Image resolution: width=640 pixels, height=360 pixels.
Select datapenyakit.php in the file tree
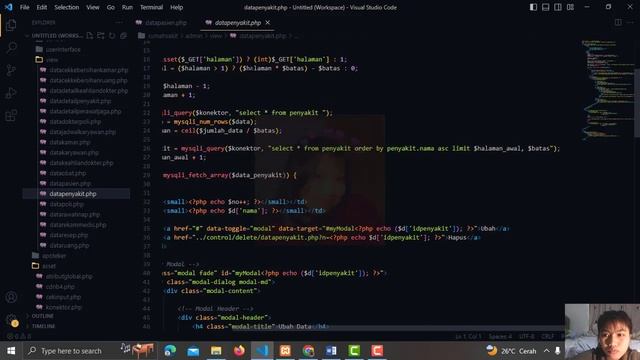73,194
